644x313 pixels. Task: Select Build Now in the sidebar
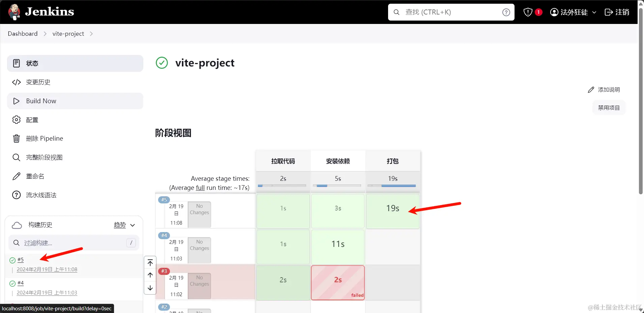(x=75, y=101)
